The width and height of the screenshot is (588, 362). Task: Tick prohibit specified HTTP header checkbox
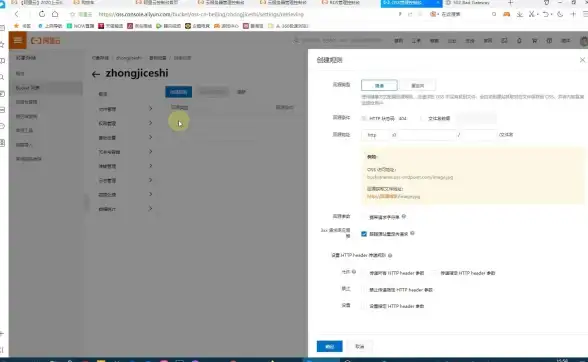click(x=364, y=290)
